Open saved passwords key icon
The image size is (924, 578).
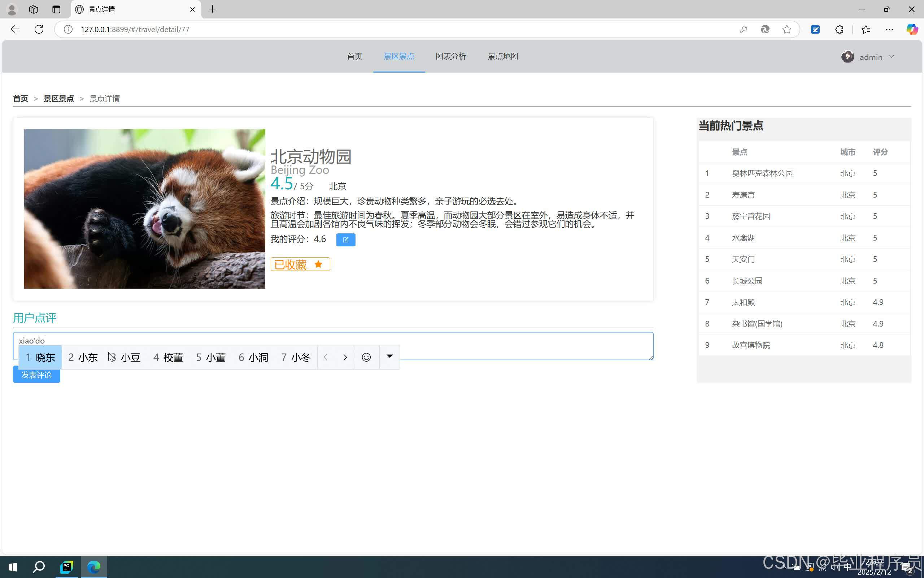743,29
